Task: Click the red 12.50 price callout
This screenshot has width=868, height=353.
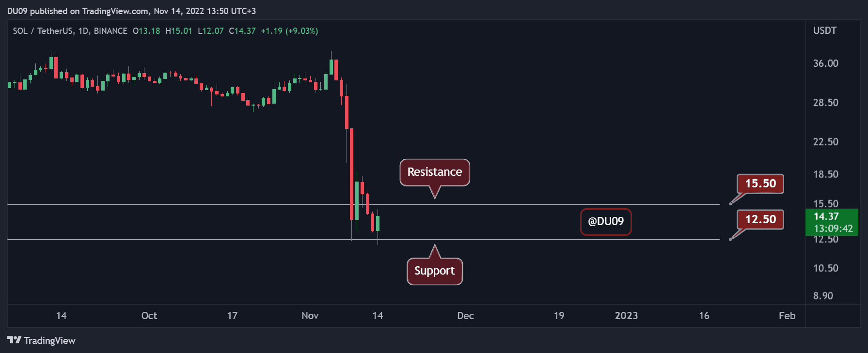Action: (760, 220)
